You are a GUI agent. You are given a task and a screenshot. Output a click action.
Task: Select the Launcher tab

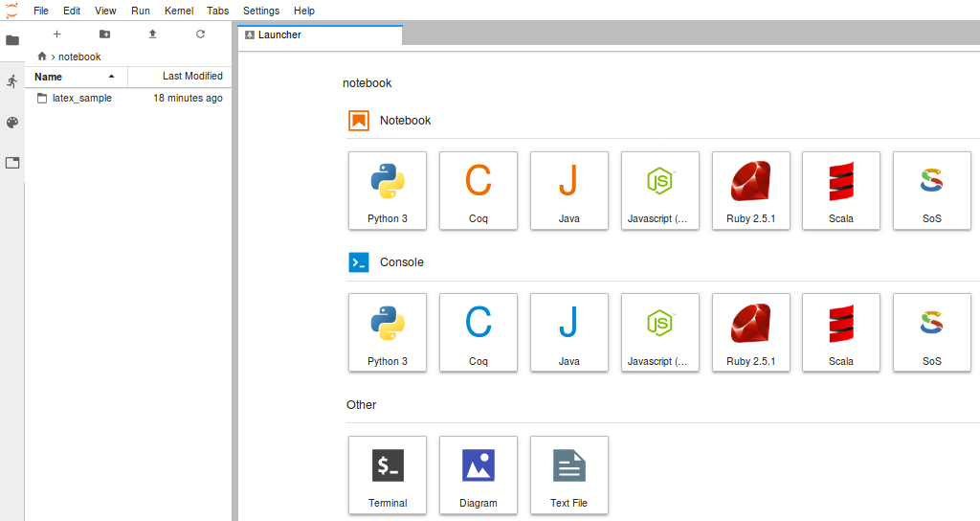pyautogui.click(x=320, y=35)
